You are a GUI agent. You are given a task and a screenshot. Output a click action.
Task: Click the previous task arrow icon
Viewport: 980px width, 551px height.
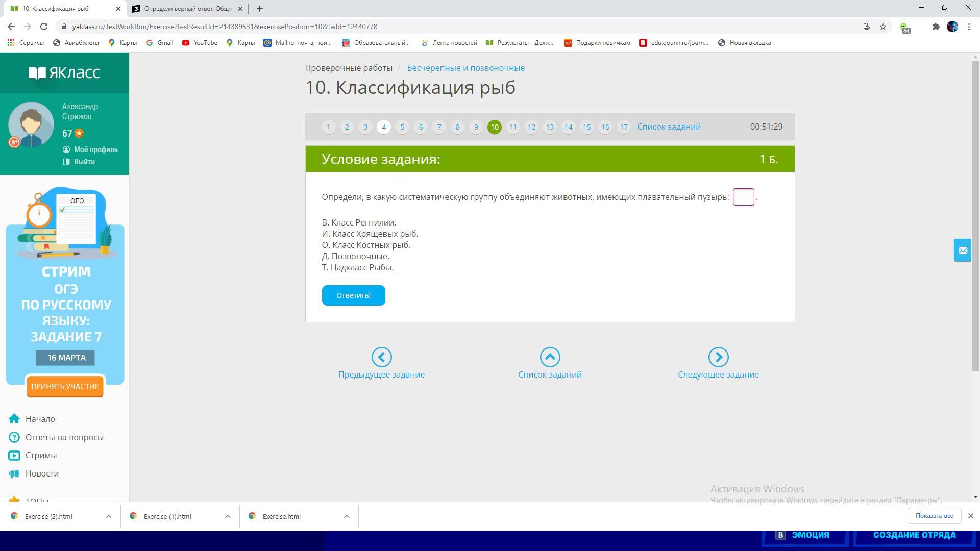point(381,357)
